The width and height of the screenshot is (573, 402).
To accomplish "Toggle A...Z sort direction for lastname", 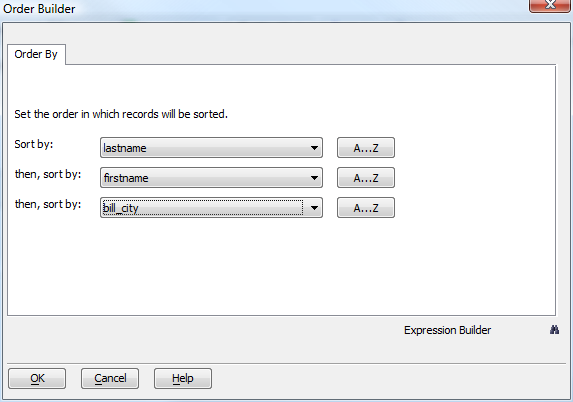I will tap(366, 148).
